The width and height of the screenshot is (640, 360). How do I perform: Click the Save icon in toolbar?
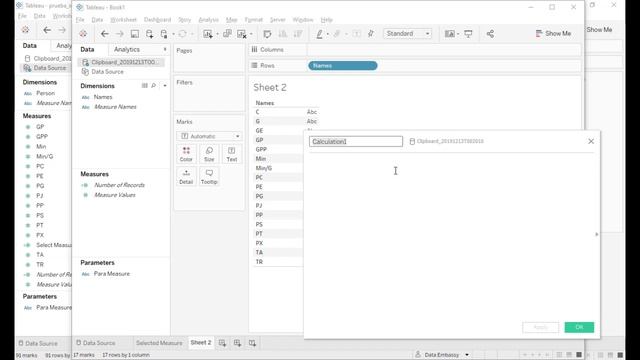(135, 34)
